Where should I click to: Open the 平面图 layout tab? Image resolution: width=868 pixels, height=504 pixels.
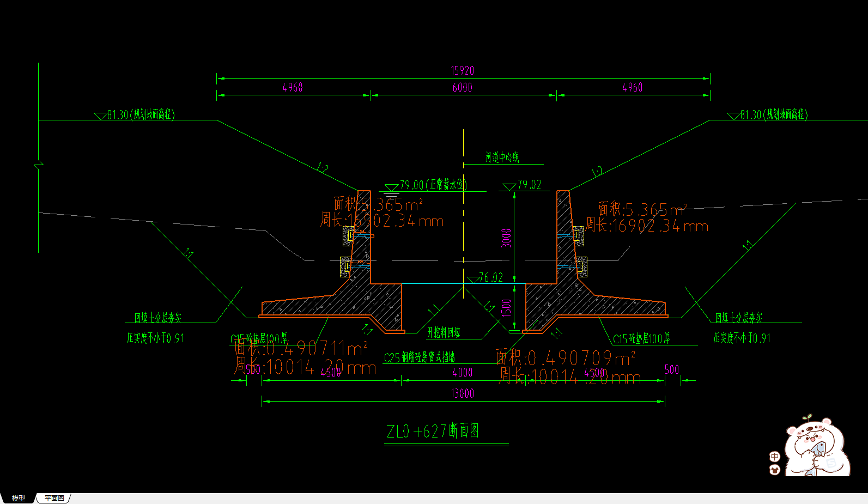pos(54,498)
